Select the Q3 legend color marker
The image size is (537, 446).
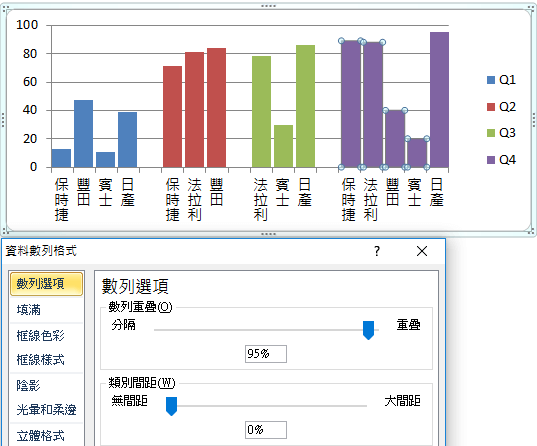coord(491,133)
